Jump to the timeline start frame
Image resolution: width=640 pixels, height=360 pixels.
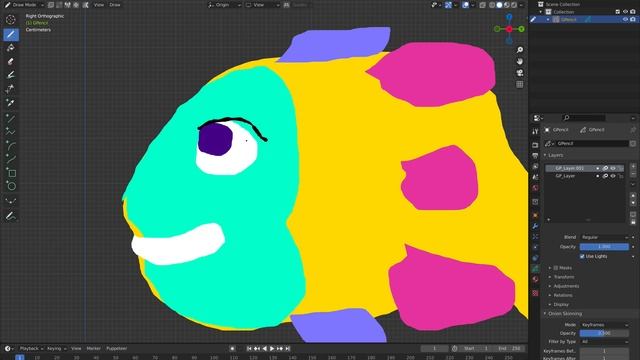(249, 349)
